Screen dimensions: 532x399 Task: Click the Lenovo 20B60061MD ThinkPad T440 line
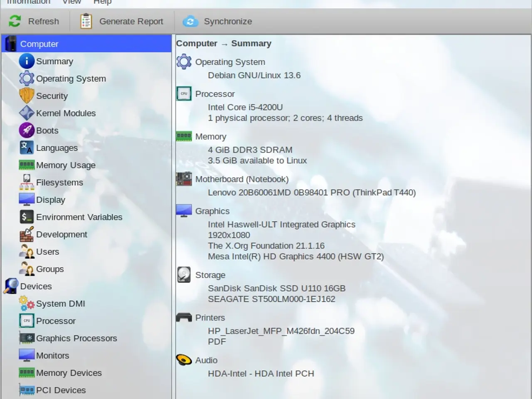312,192
